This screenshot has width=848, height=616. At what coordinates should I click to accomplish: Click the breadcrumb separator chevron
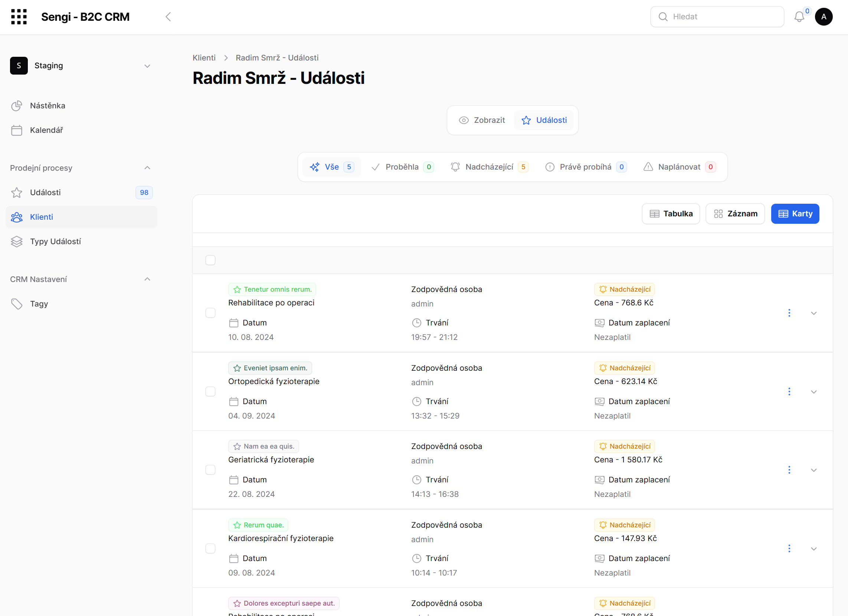pos(226,58)
